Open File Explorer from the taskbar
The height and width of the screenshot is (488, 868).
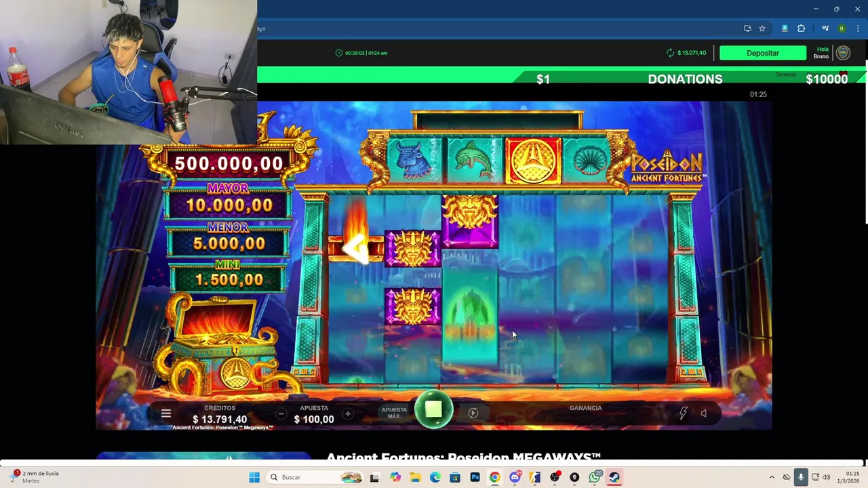point(415,477)
